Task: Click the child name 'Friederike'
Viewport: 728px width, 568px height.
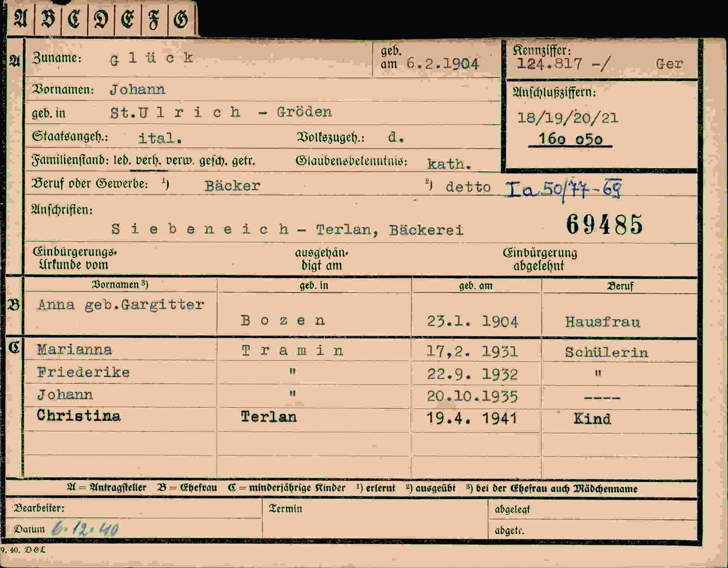Action: (83, 373)
